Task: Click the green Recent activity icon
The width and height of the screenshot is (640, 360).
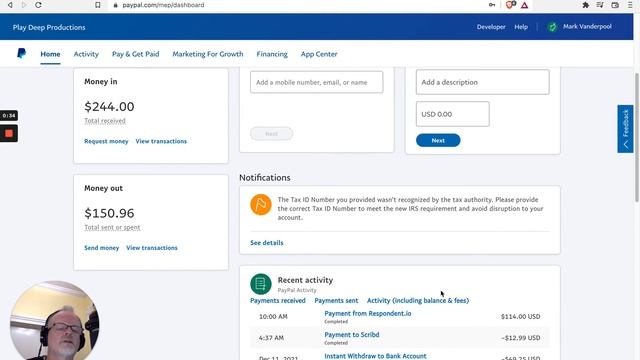Action: [261, 284]
